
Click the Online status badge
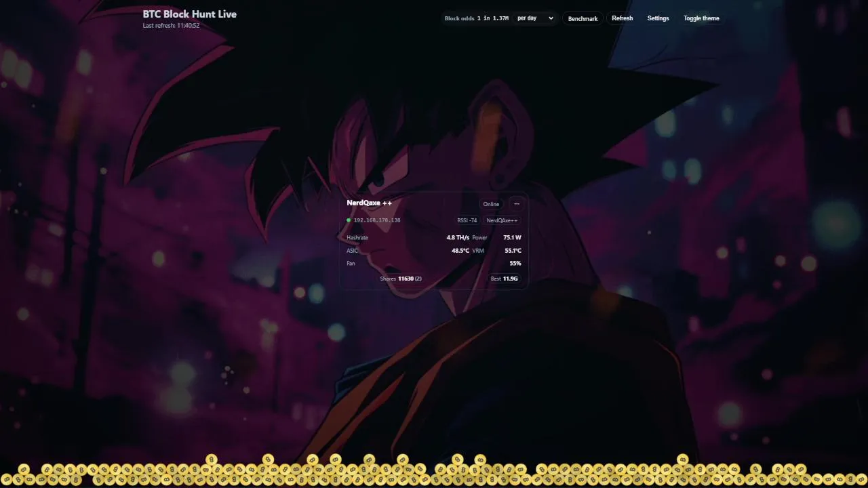491,204
